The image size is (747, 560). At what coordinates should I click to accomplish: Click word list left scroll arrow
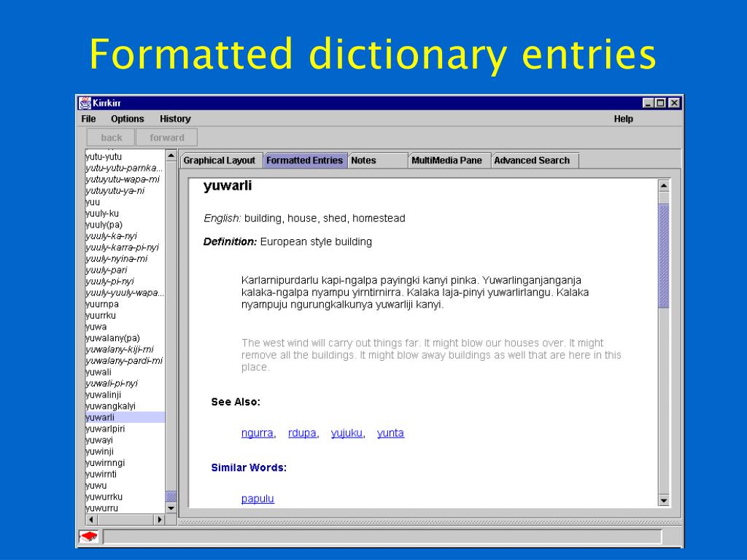91,519
